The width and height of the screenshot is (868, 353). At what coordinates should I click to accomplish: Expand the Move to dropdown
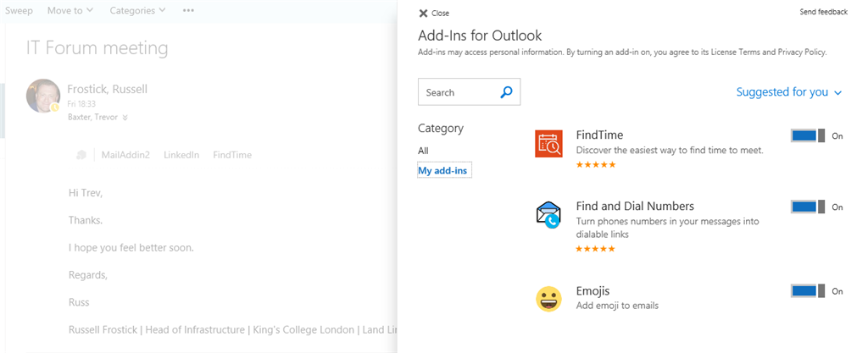pos(70,10)
